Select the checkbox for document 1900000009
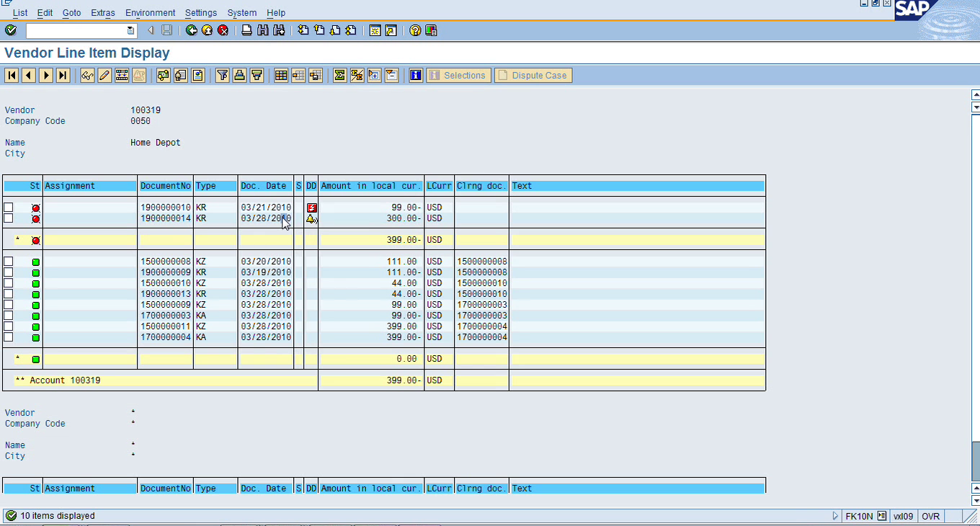 9,272
